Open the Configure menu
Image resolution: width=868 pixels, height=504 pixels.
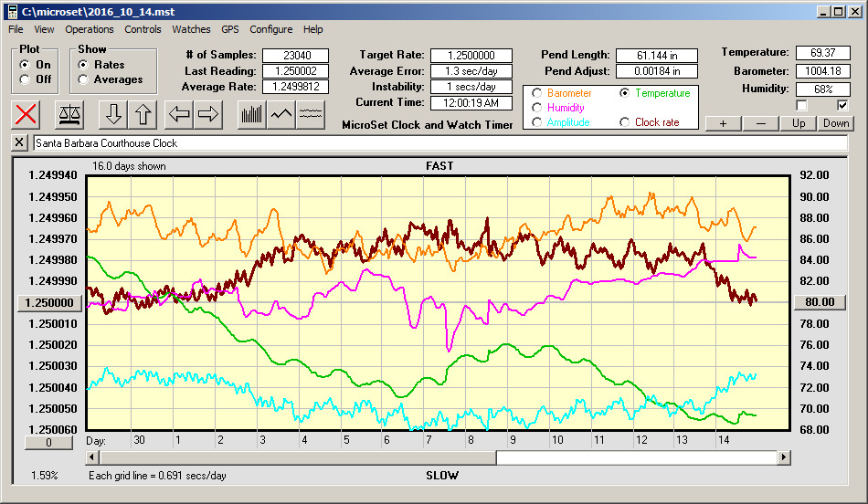271,29
